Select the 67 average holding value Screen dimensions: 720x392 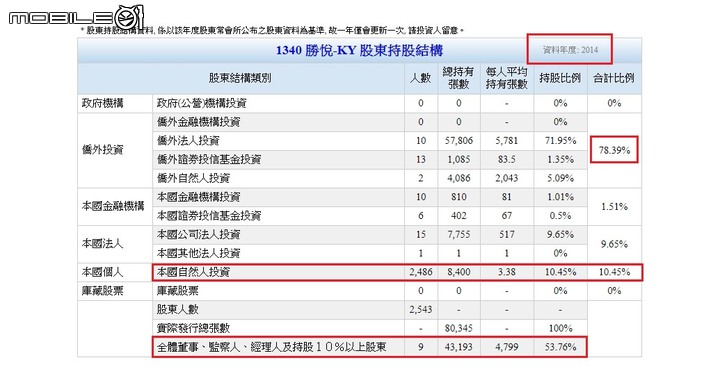click(x=506, y=216)
